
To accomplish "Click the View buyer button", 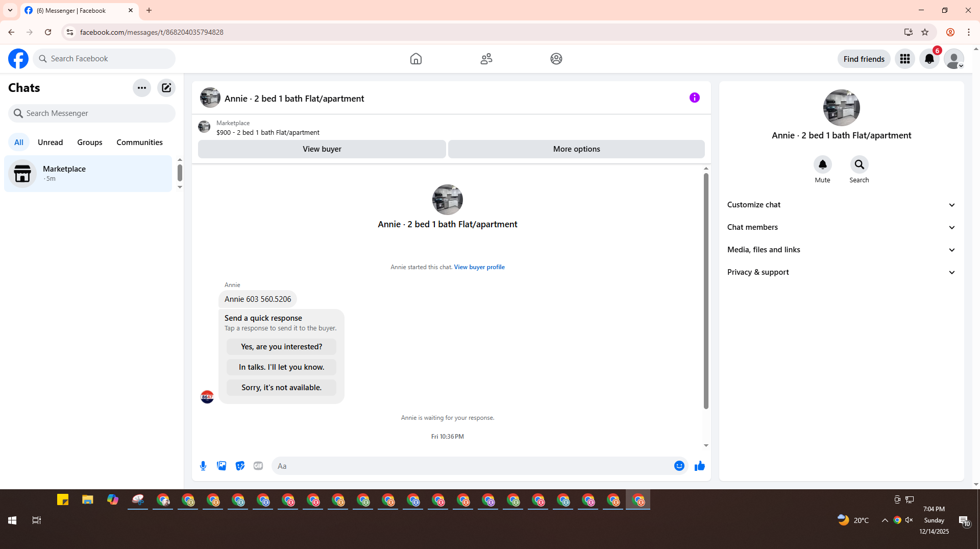I will (322, 149).
